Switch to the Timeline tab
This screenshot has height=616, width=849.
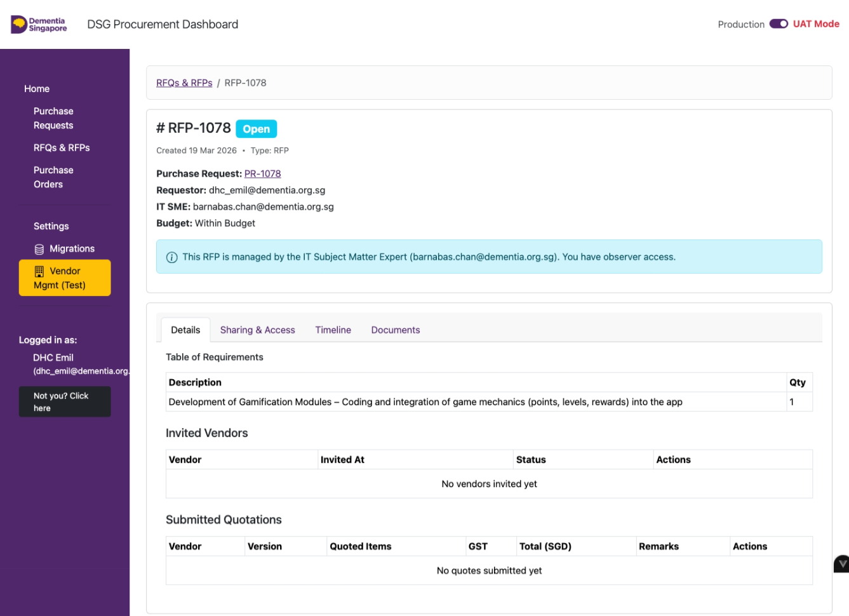(333, 330)
